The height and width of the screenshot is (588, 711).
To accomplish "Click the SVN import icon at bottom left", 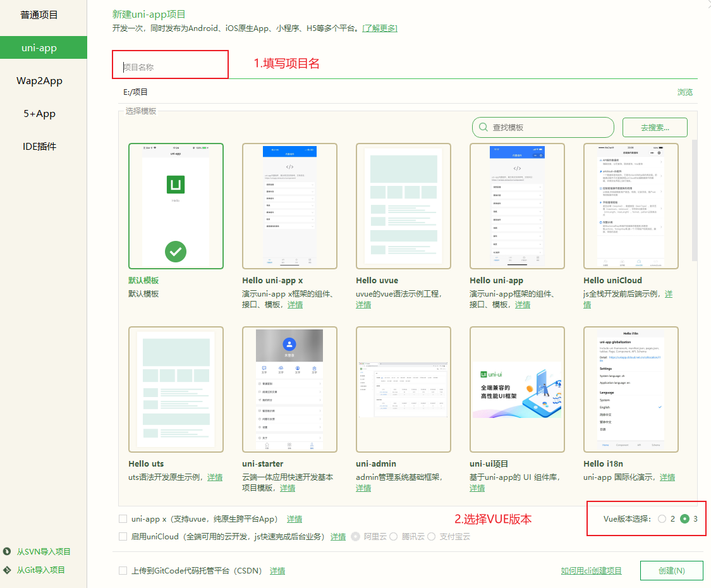I will [6, 551].
